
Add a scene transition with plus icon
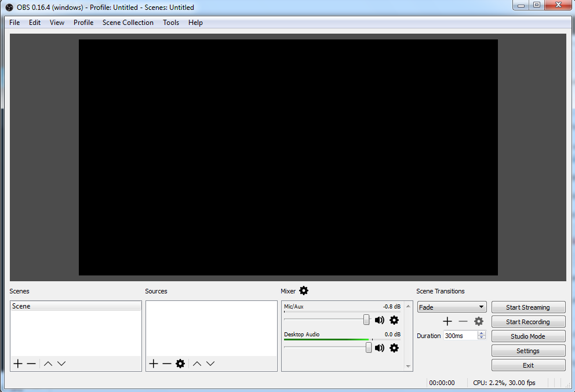447,321
